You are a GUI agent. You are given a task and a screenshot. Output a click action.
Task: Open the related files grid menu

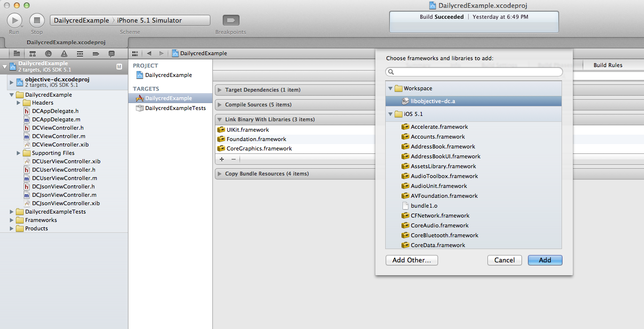click(x=135, y=53)
